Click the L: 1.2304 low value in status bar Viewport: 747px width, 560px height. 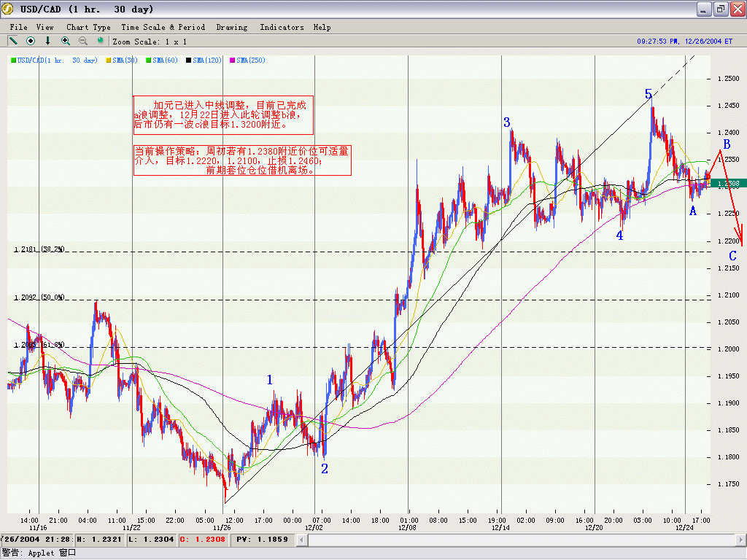coord(152,540)
